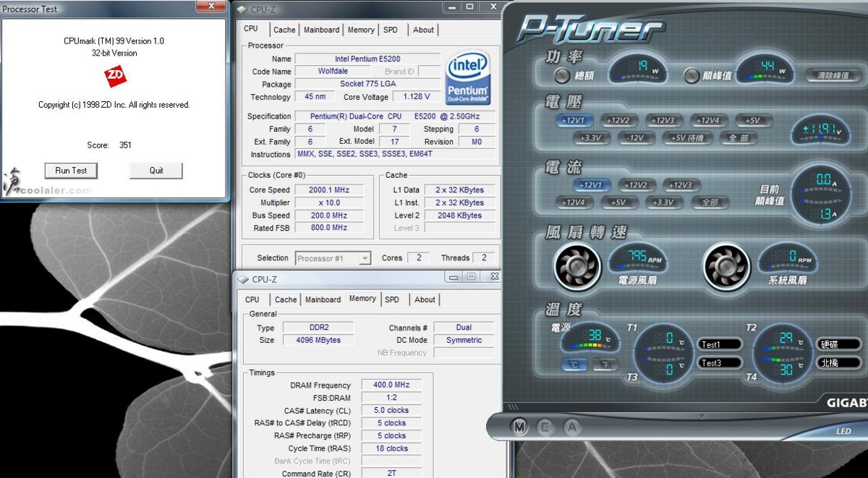
Task: Click the 'Socket 775 LGA' package value
Action: tap(367, 84)
